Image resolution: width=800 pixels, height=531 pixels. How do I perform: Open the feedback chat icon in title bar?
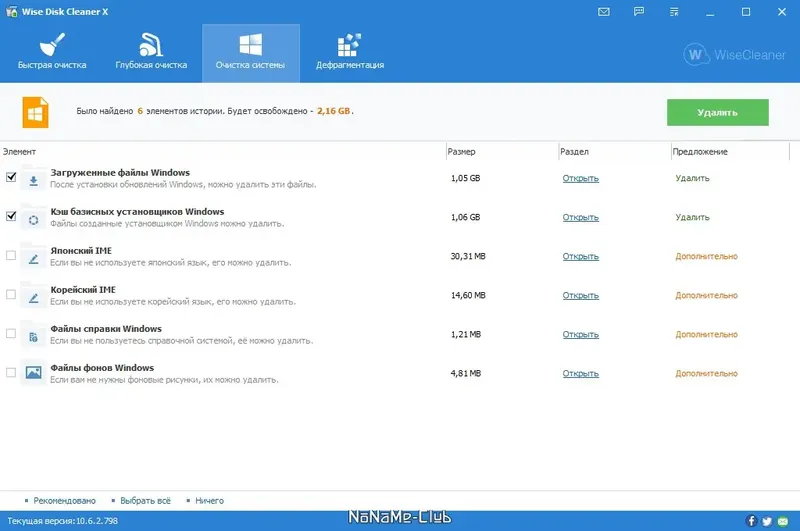(639, 12)
